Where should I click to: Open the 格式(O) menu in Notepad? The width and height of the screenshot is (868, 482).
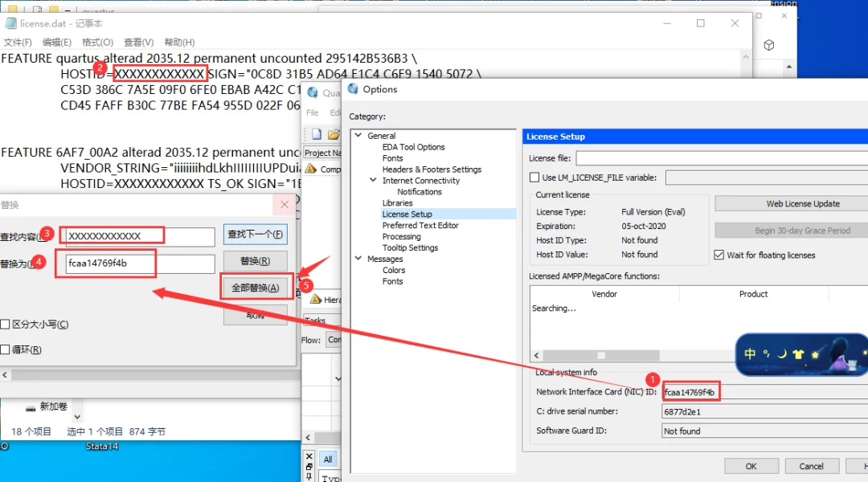coord(97,42)
